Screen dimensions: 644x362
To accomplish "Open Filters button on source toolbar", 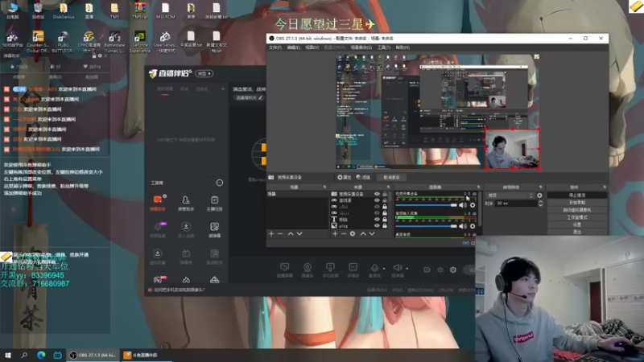I will (363, 177).
